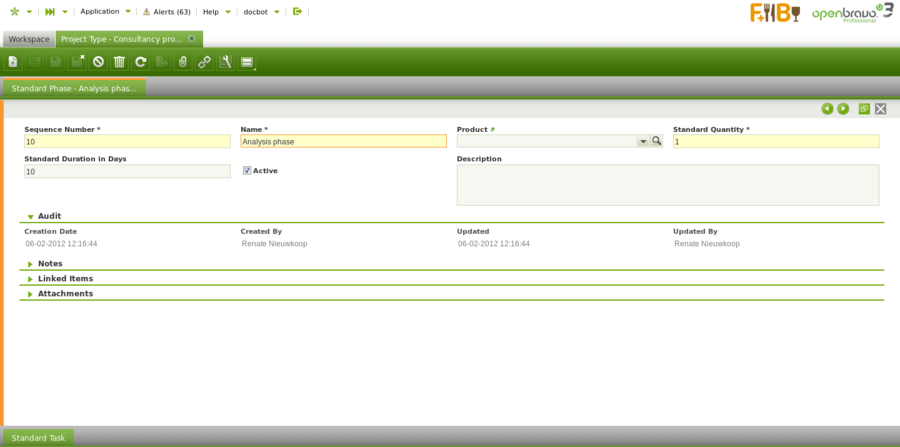Screen dimensions: 900x447
Task: Uncheck the Active checkbox
Action: coord(247,170)
